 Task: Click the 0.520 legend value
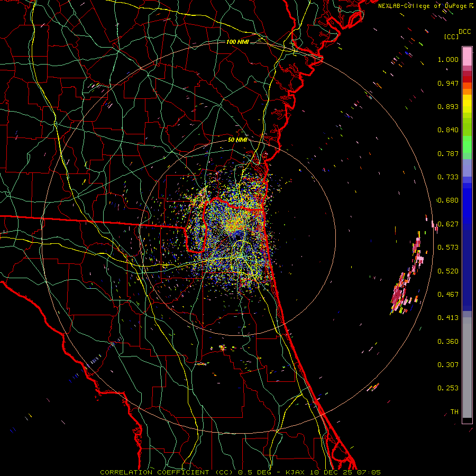click(448, 271)
